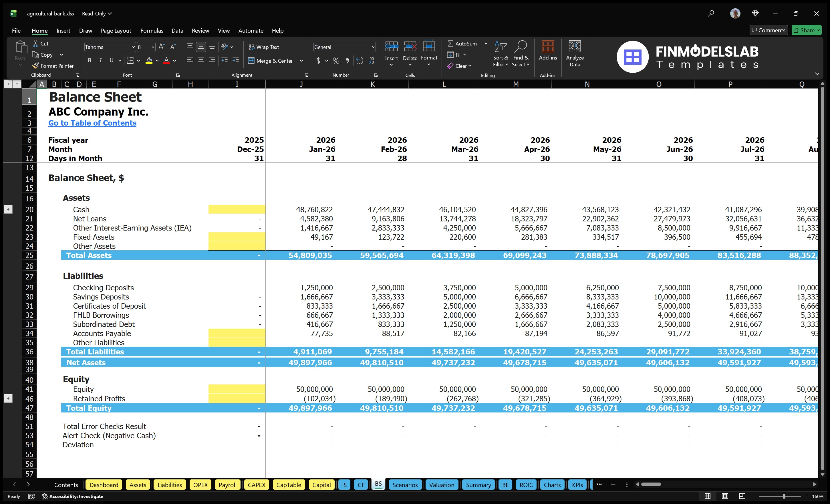The width and height of the screenshot is (830, 504).
Task: Toggle bold formatting
Action: click(89, 61)
